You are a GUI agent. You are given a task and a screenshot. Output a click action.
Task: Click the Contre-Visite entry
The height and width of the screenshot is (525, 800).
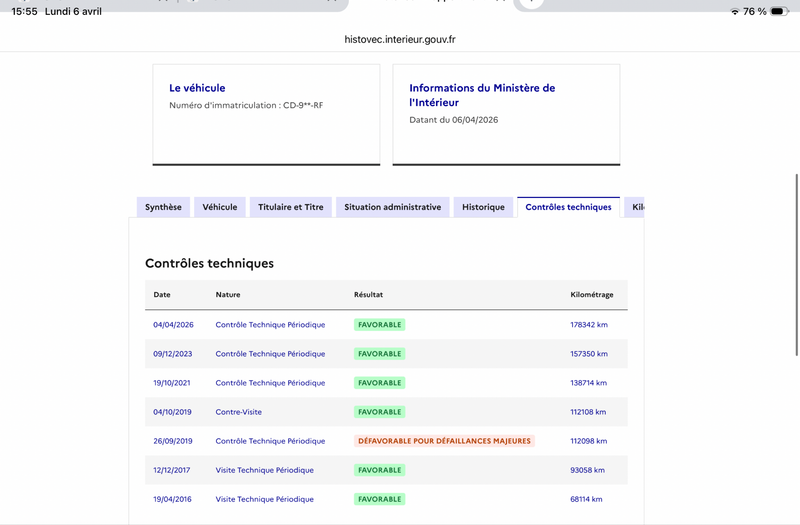coord(238,412)
